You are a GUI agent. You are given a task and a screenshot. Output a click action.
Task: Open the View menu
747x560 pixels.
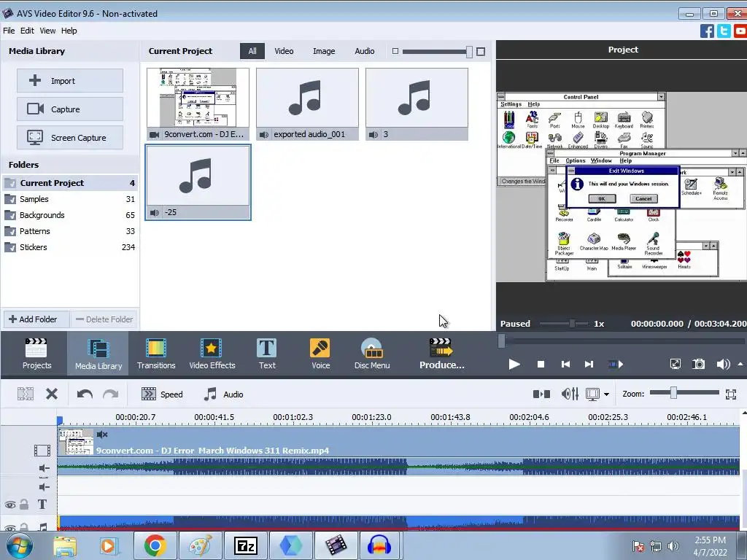point(47,31)
